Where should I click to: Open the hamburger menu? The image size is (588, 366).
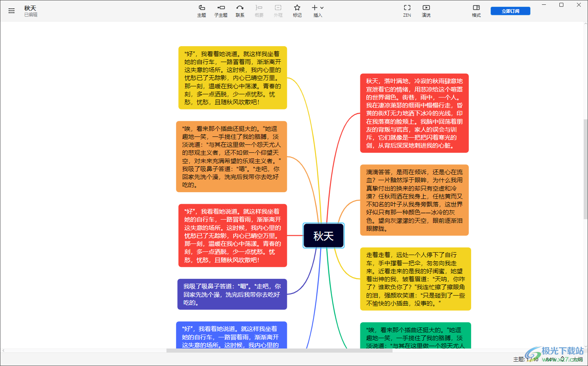[12, 11]
